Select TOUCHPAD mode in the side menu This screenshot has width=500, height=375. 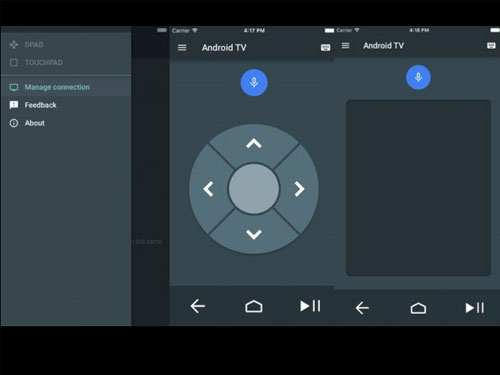[66, 62]
